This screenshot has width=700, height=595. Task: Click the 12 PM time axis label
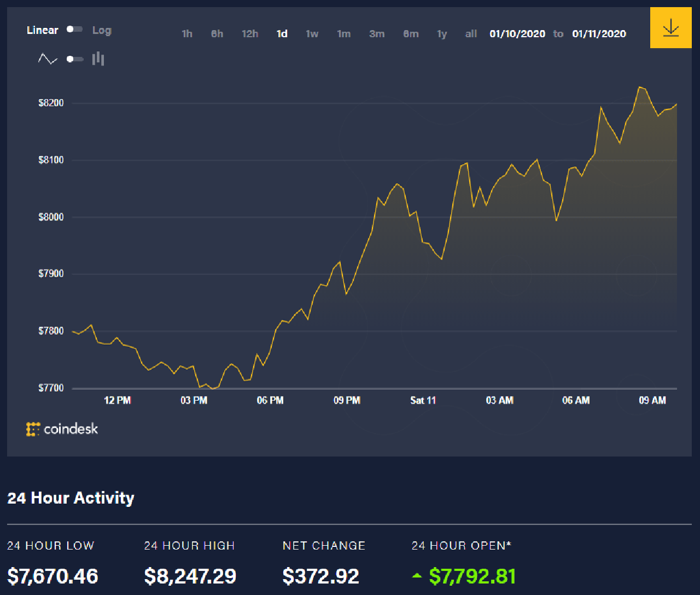[x=117, y=400]
